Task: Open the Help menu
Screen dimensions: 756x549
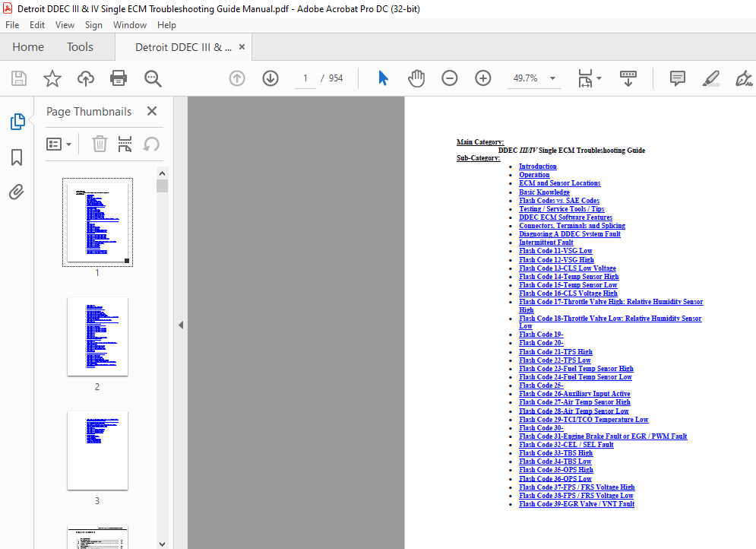Action: point(166,25)
